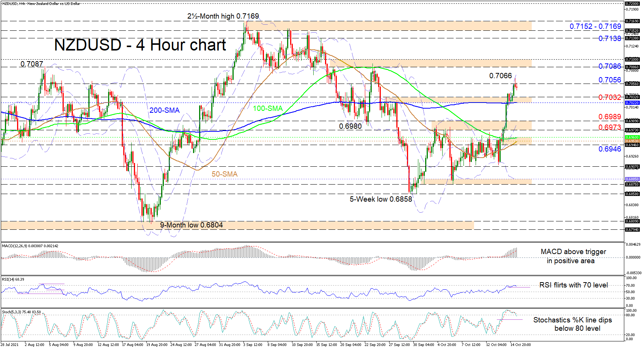This screenshot has height=349, width=644.
Task: Click the red '0.6989' level label
Action: [x=610, y=117]
